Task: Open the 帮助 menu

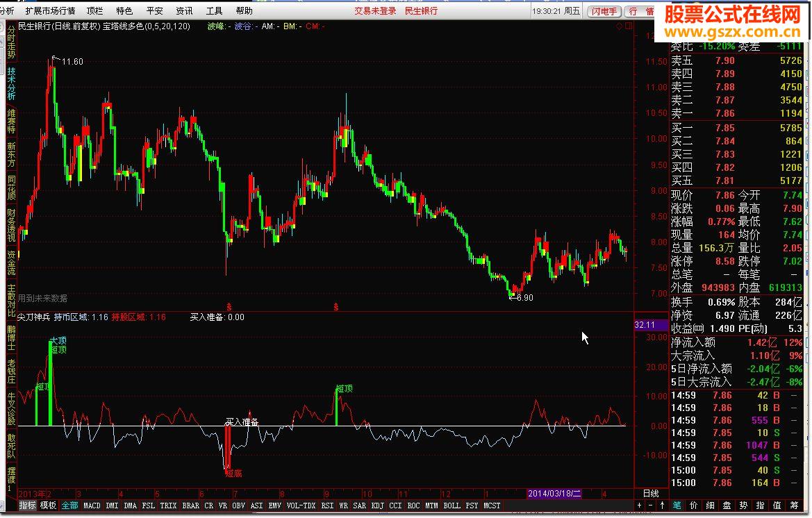Action: (x=244, y=10)
